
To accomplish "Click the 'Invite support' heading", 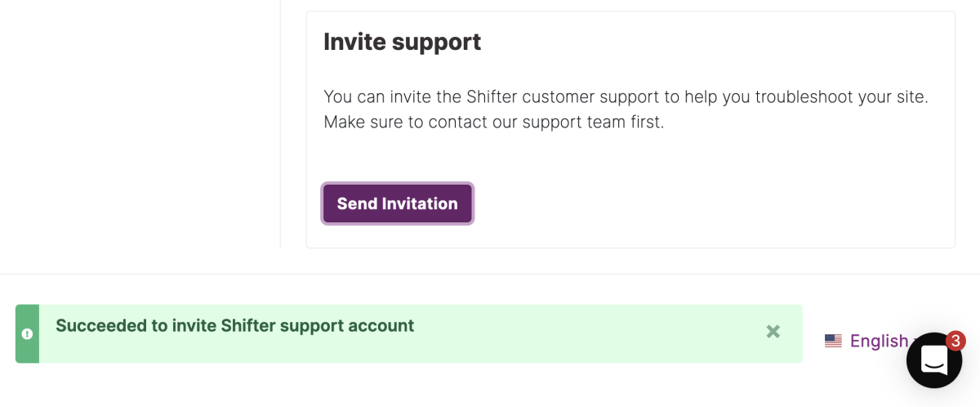I will (x=402, y=42).
